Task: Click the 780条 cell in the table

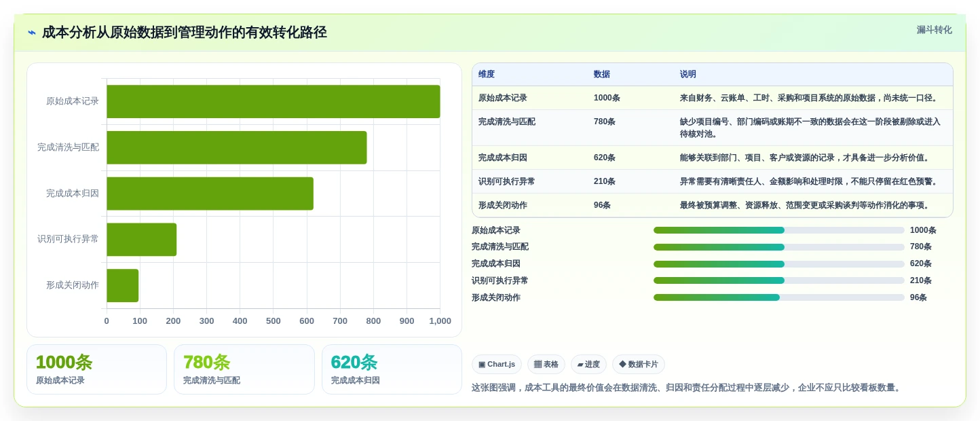Action: point(605,122)
